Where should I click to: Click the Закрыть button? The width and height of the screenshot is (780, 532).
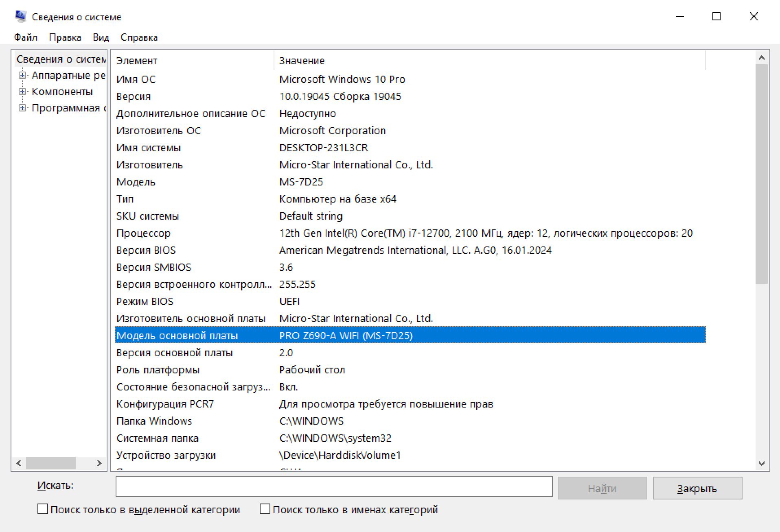pos(697,488)
